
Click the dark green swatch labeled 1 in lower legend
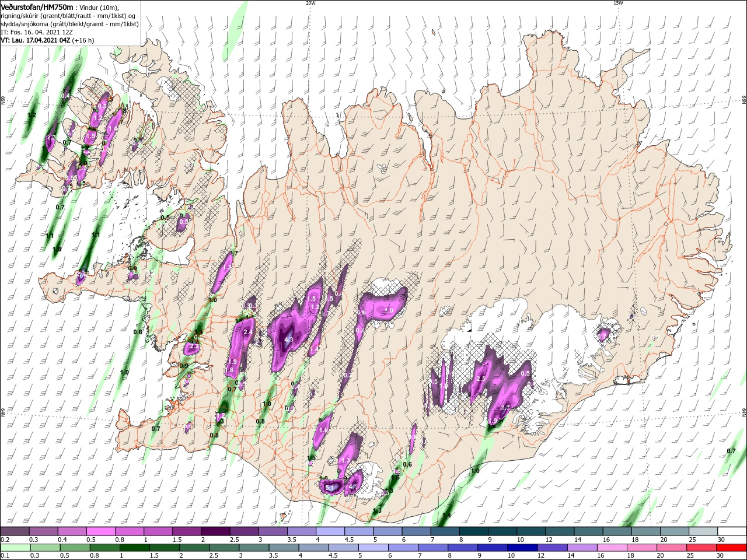coord(134,548)
